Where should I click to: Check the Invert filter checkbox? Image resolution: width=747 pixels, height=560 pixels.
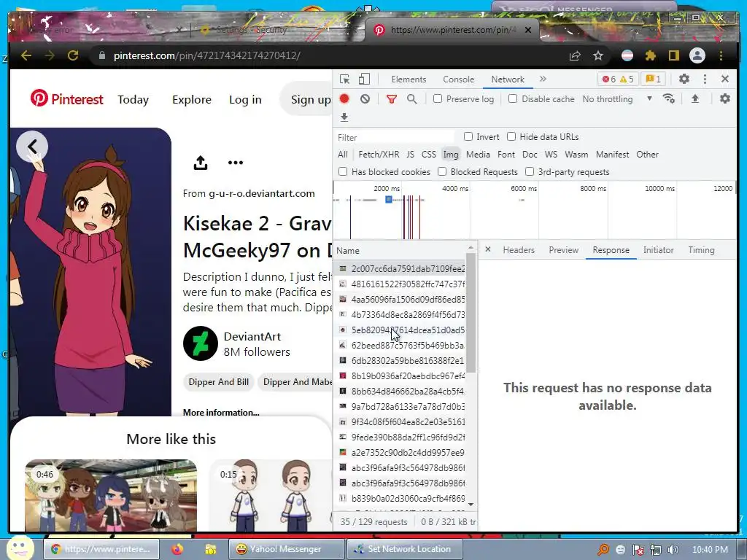[x=468, y=136]
